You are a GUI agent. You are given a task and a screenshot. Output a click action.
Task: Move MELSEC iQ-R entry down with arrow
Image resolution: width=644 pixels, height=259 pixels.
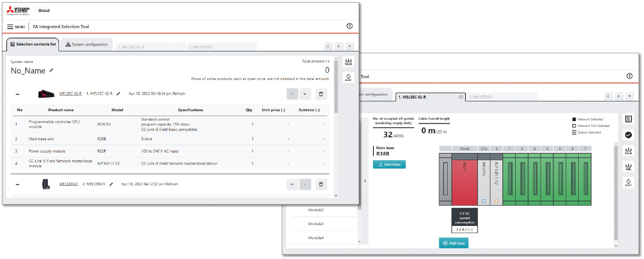(305, 94)
